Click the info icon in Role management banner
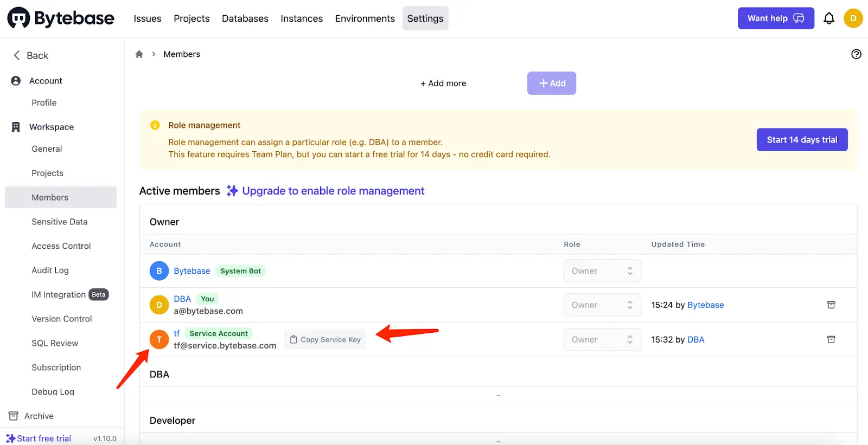Screen dimensions: 868x445 (155, 125)
